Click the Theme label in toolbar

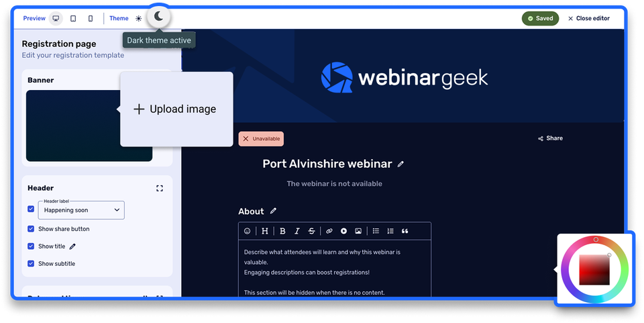119,19
